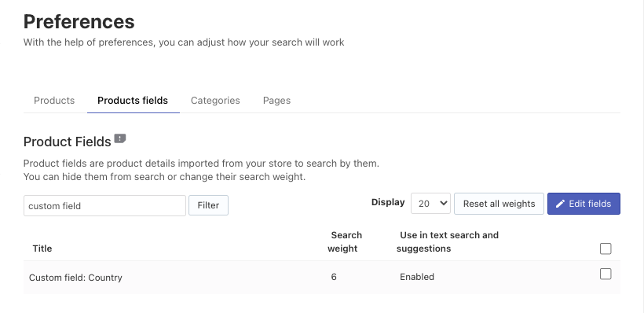Viewport: 644px width, 313px height.
Task: Click Reset all weights
Action: pyautogui.click(x=499, y=204)
